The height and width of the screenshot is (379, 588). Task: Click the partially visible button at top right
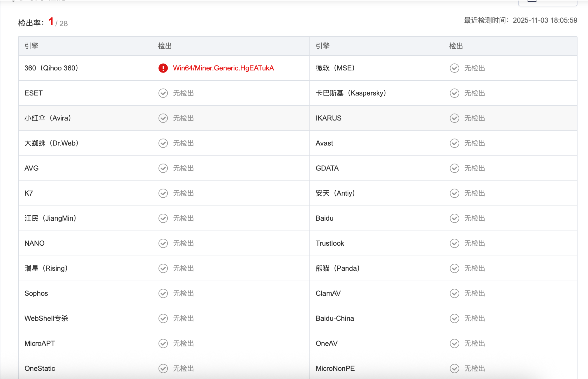pos(547,3)
